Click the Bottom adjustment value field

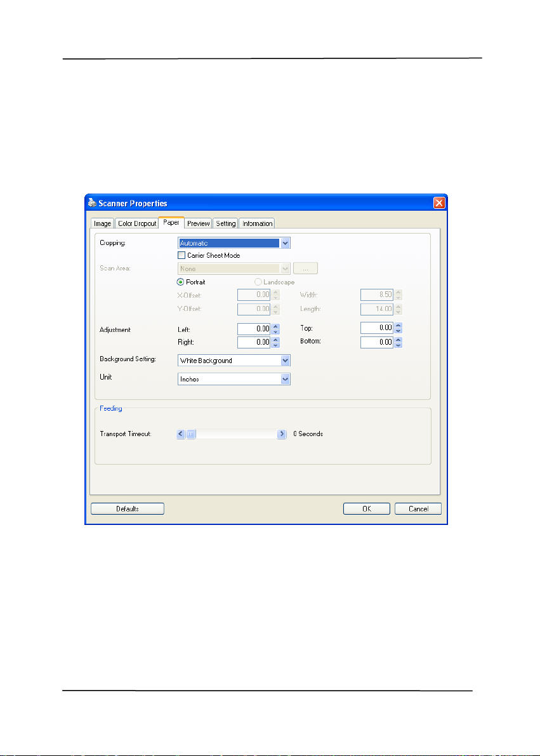(376, 342)
